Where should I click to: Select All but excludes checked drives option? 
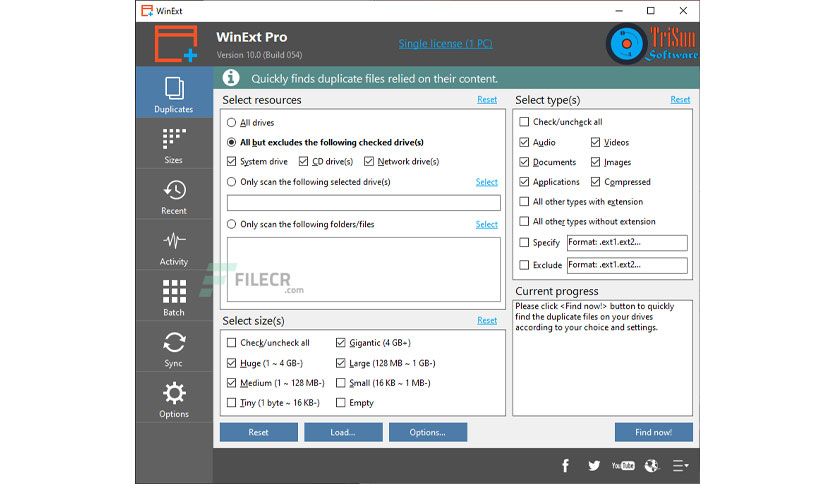click(231, 142)
